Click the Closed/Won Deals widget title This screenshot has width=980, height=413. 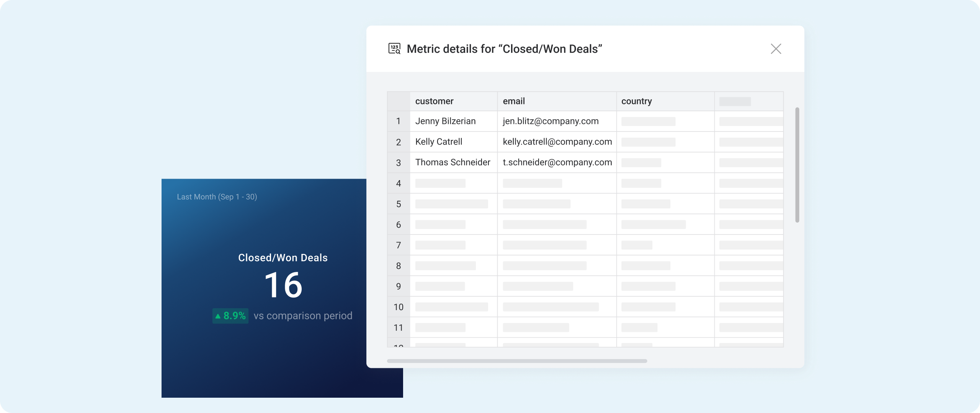[x=283, y=258]
